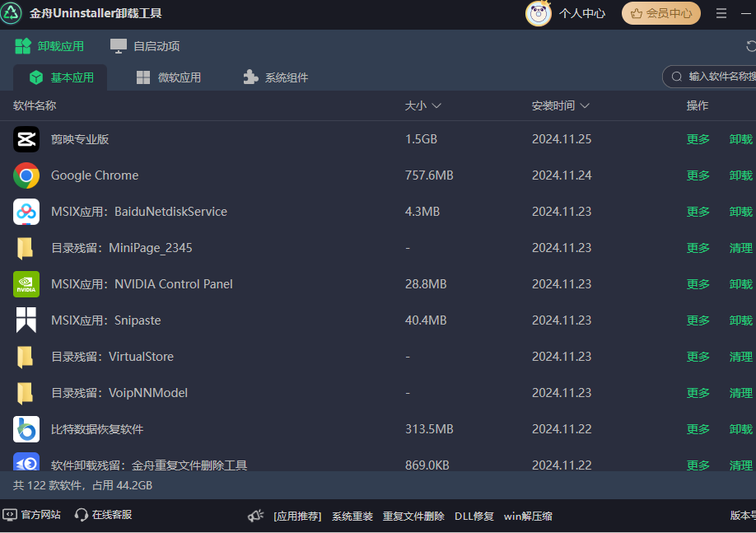Screen dimensions: 756x533
Task: Click 更多 for 比特数据恢复软件
Action: click(698, 429)
